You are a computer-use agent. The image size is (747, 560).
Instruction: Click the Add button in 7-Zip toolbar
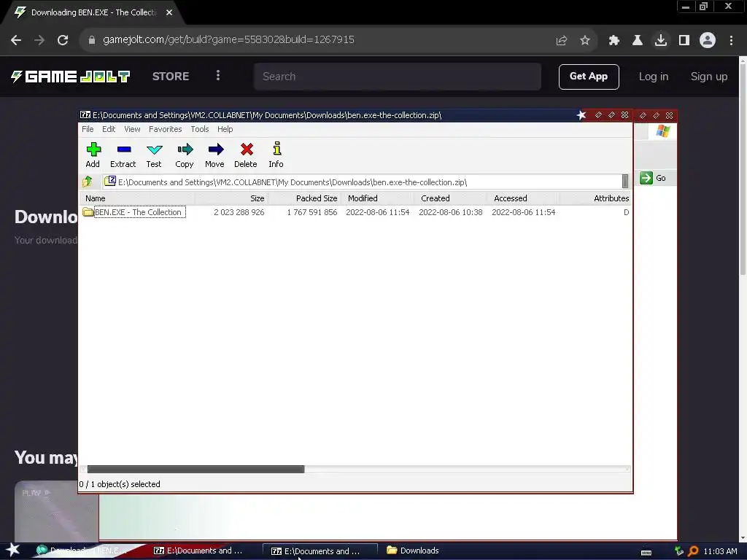pyautogui.click(x=93, y=155)
